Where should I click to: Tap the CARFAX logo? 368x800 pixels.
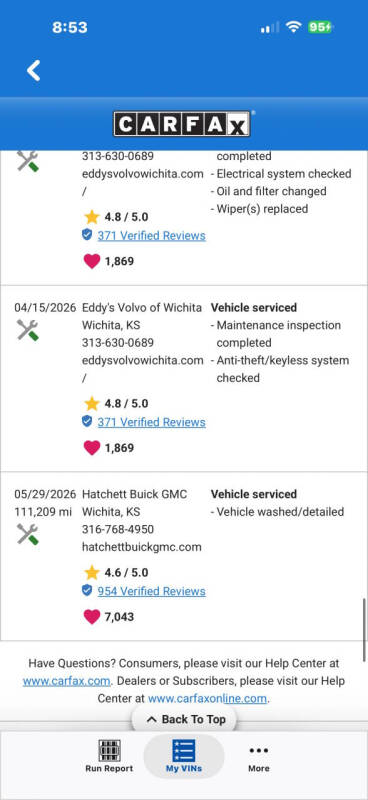[x=182, y=124]
